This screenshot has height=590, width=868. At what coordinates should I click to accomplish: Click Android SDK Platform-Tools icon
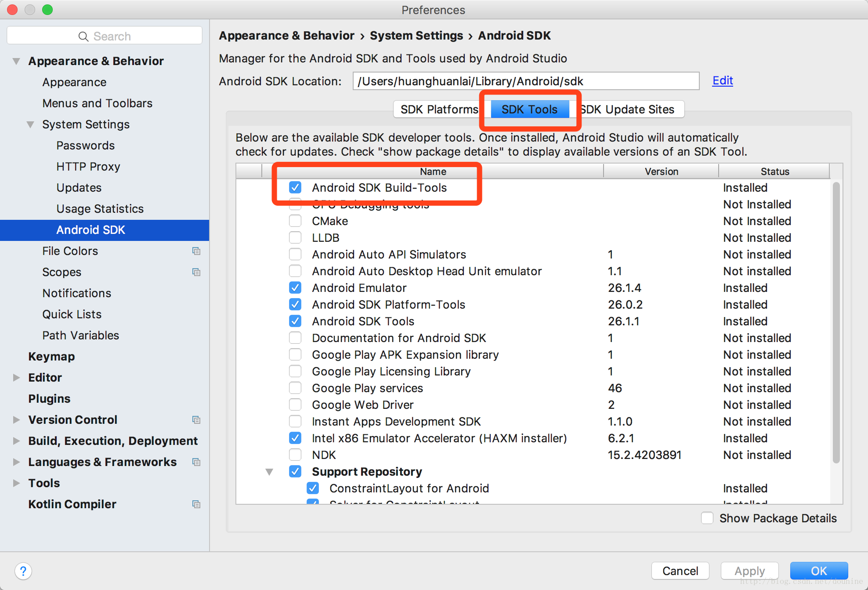click(295, 304)
